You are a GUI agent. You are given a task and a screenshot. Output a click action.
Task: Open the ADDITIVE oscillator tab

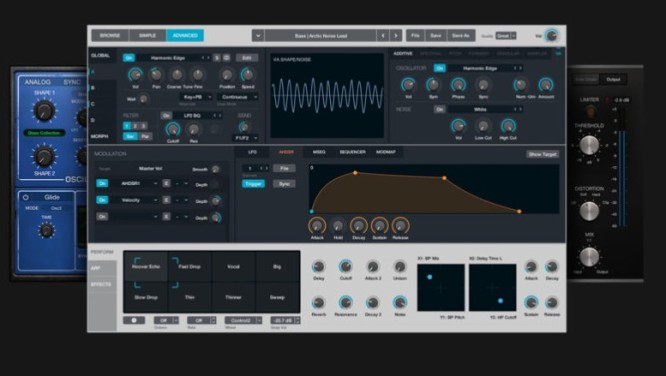click(403, 54)
